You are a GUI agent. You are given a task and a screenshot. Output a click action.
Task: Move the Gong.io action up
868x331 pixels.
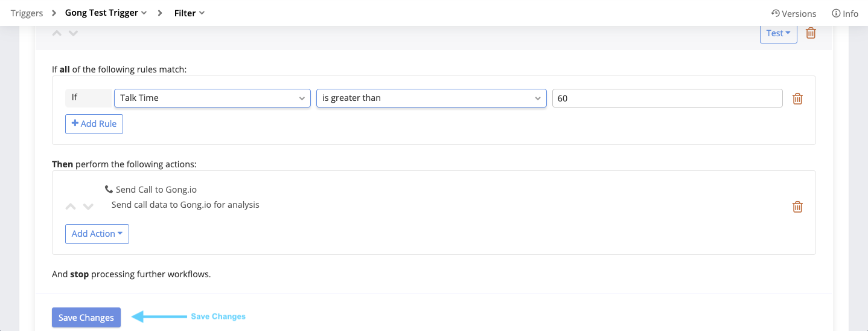click(x=71, y=207)
